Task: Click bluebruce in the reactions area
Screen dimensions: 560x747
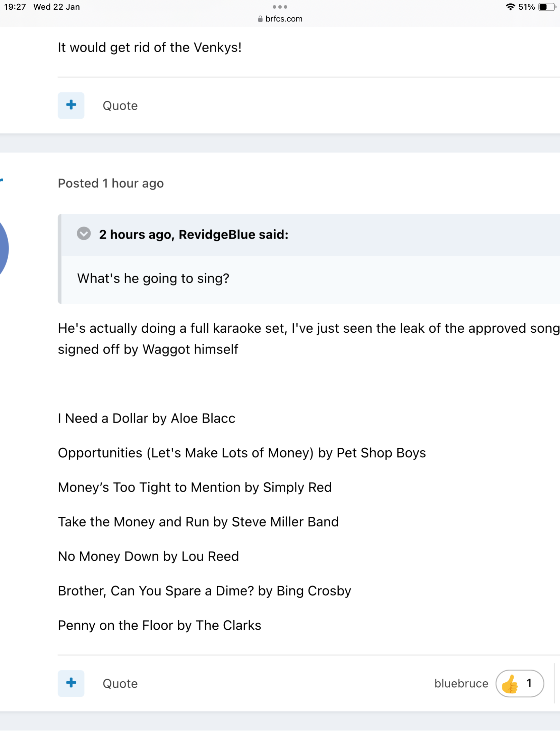Action: coord(461,683)
